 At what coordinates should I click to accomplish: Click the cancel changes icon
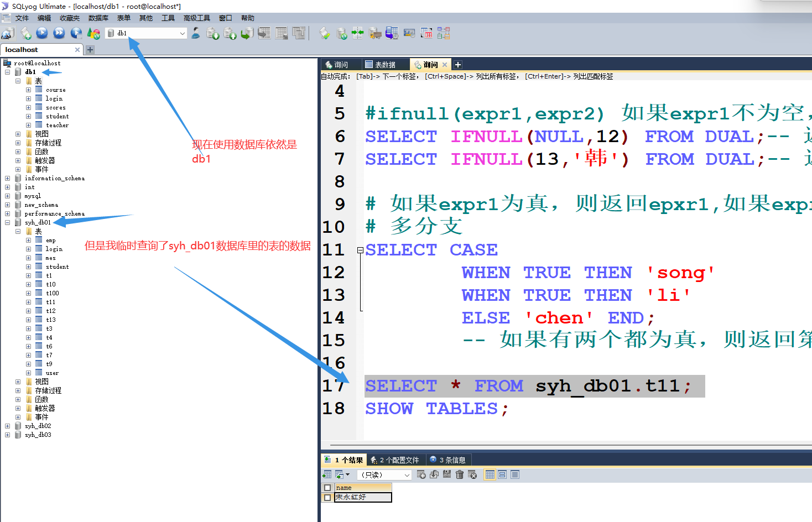[472, 474]
